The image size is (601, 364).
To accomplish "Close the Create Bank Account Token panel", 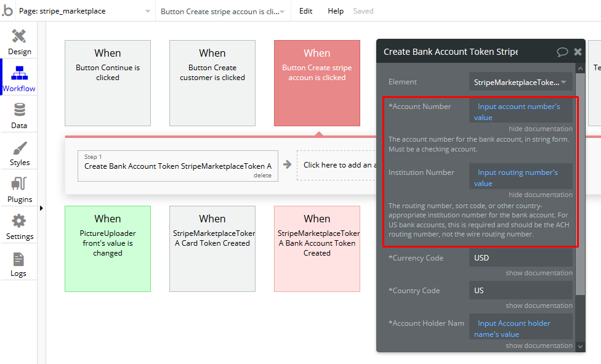I will tap(578, 52).
